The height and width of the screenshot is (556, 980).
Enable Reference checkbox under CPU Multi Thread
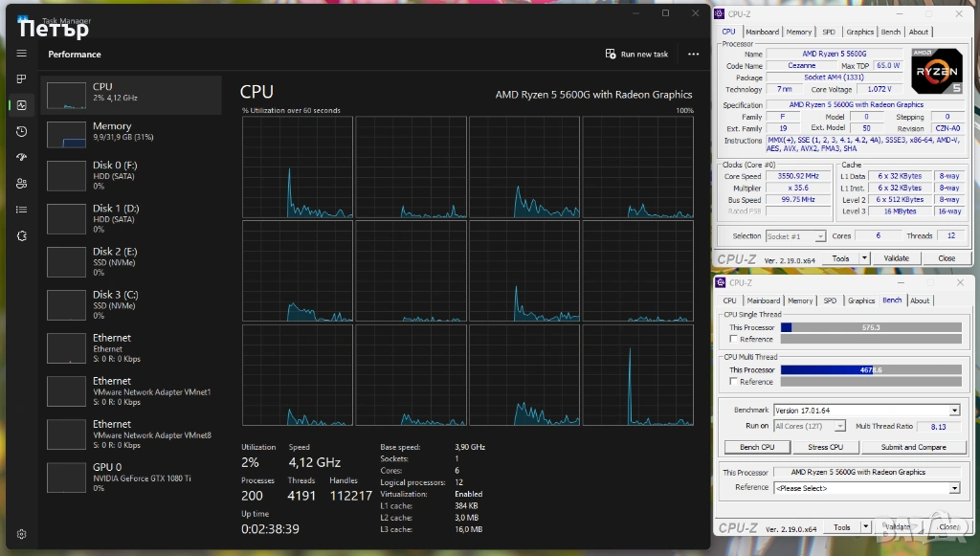[734, 382]
